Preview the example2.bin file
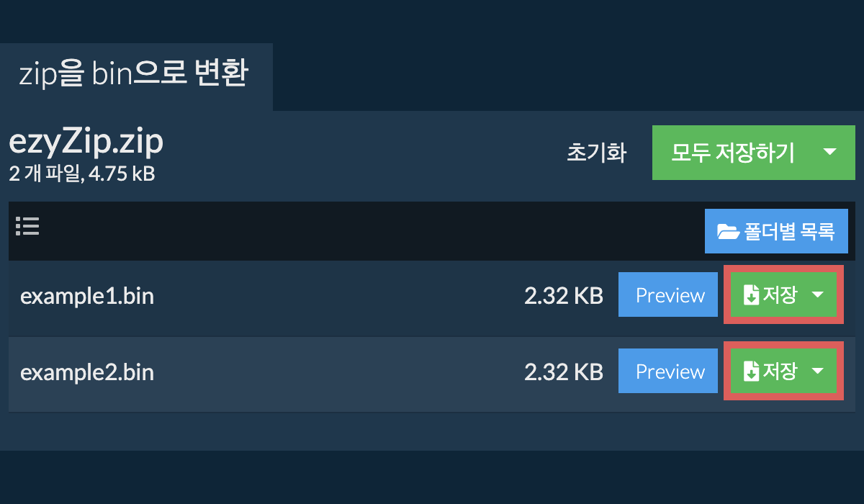 (x=668, y=371)
